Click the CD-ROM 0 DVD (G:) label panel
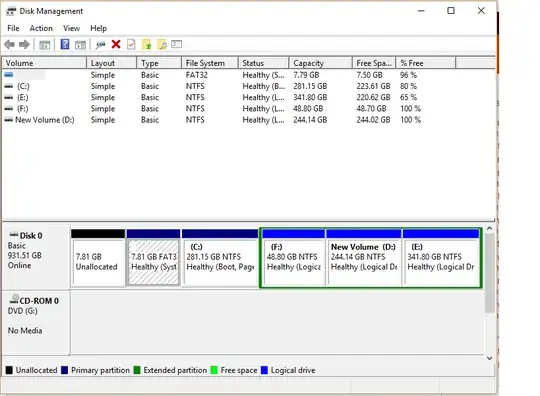Viewport: 540px width, 396px height. tap(36, 323)
